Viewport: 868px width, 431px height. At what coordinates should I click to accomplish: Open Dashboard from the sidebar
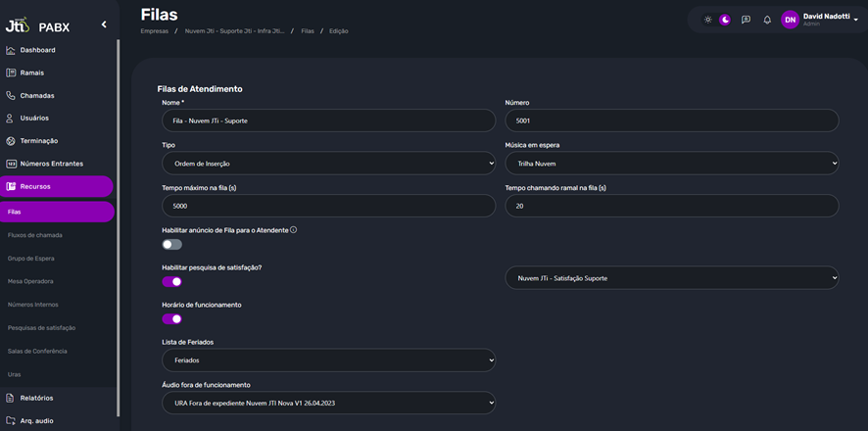[37, 50]
